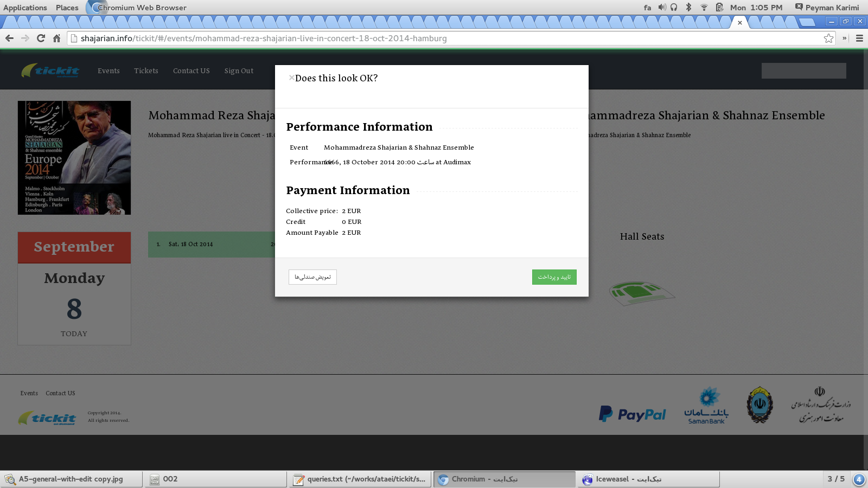Switch to A5-general-with-edit copy.jpg taskbar window
The image size is (868, 488).
[x=72, y=479]
